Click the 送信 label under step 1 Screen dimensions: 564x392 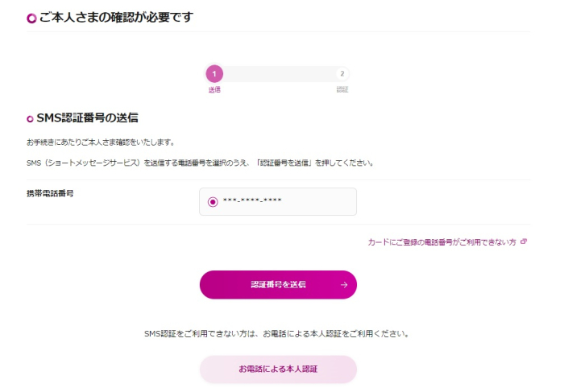tap(214, 90)
